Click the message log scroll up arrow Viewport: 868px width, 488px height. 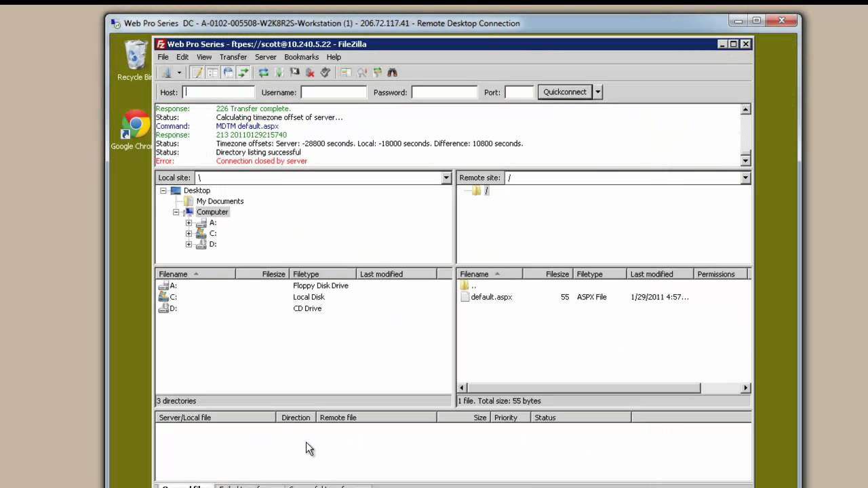click(745, 109)
